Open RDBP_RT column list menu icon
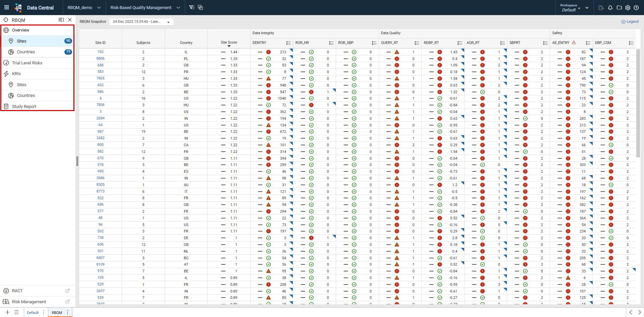Viewport: 644px width, 317px height. 460,43
